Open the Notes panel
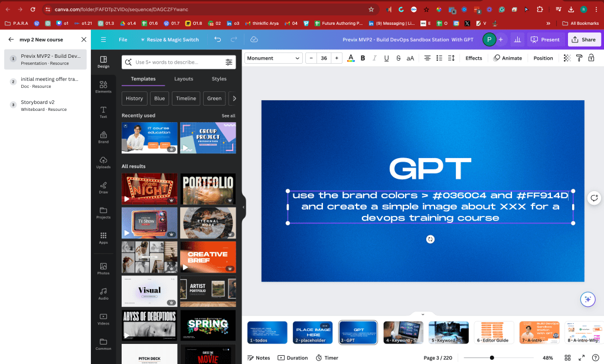Viewport: 604px width, 364px height. click(259, 358)
